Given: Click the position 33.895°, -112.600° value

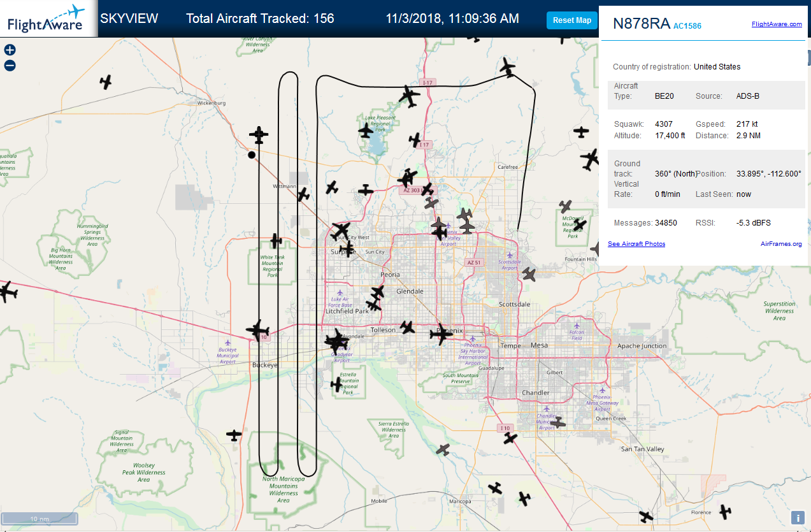Looking at the screenshot, I should 769,174.
